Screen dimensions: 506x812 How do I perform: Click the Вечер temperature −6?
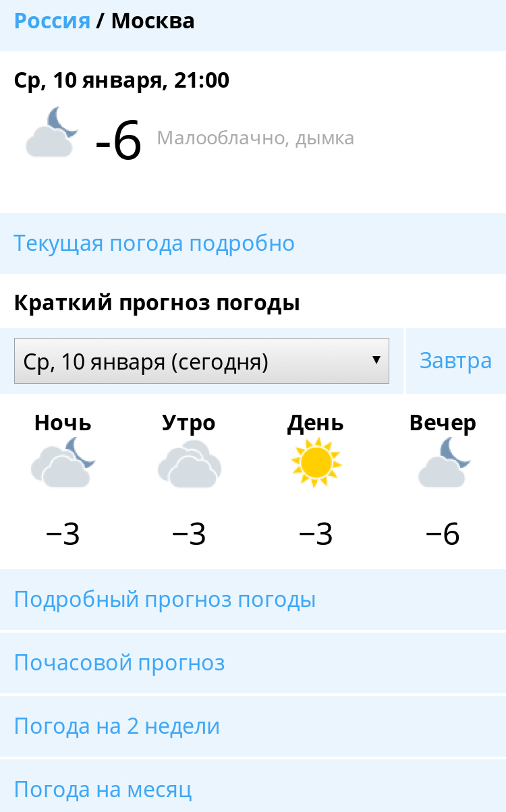tap(443, 535)
